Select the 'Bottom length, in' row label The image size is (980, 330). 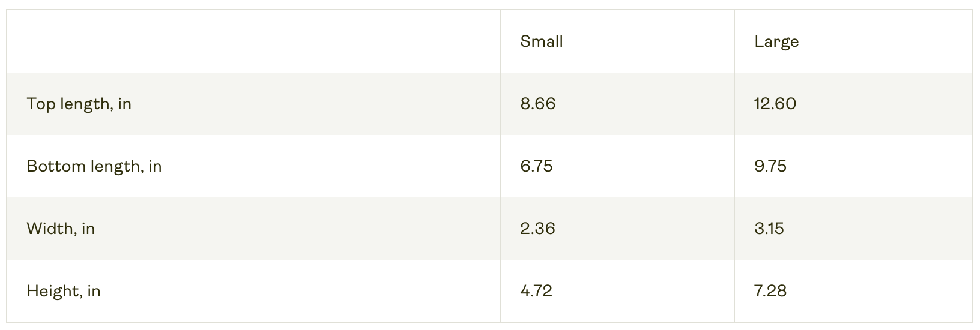tap(94, 166)
